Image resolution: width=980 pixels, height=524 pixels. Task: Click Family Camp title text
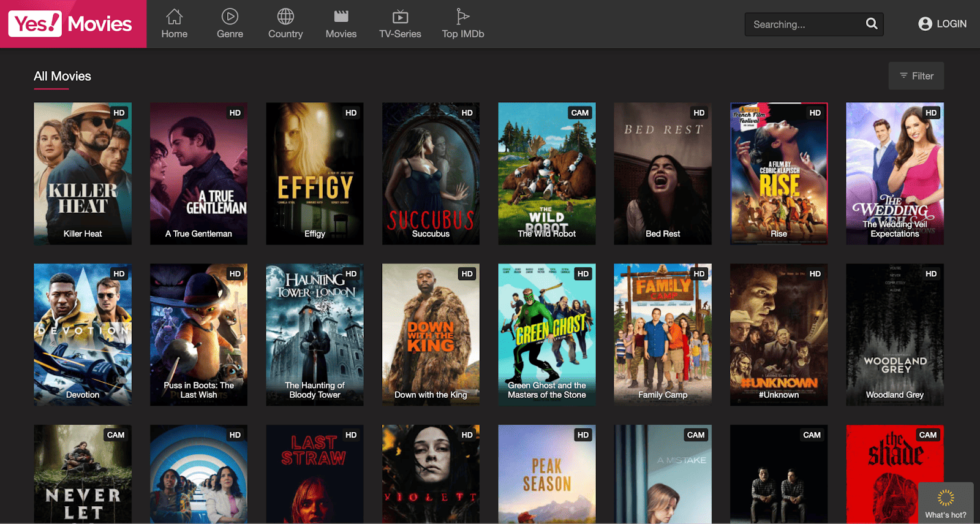(663, 395)
